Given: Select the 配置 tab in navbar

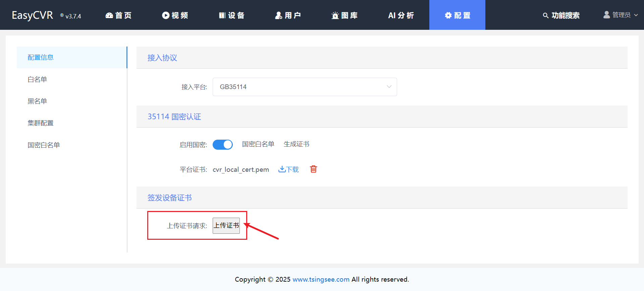Looking at the screenshot, I should click(457, 15).
